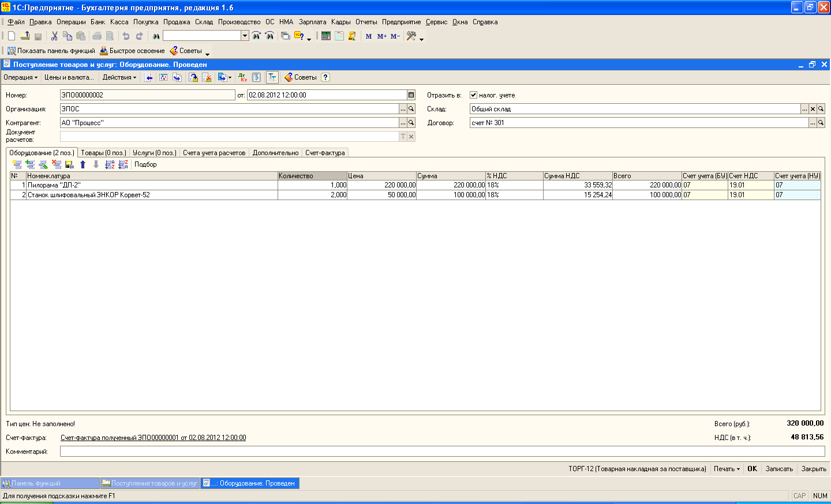
Task: Click the 1C help question icon
Action: click(x=299, y=36)
